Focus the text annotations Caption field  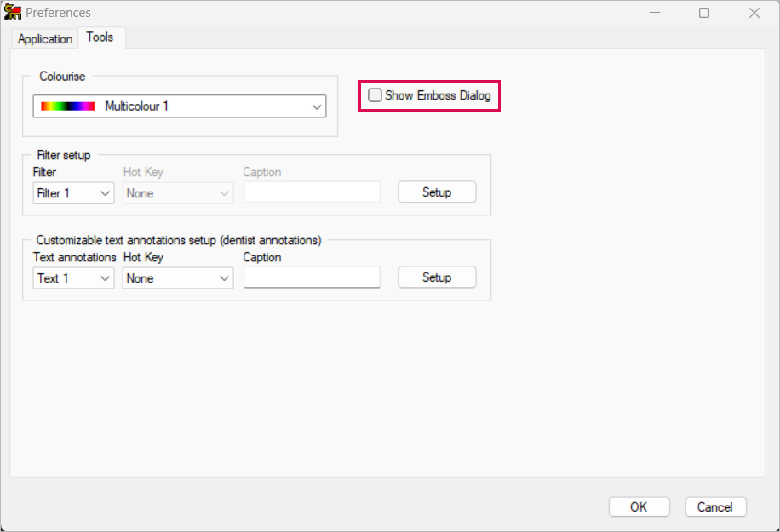tap(312, 278)
